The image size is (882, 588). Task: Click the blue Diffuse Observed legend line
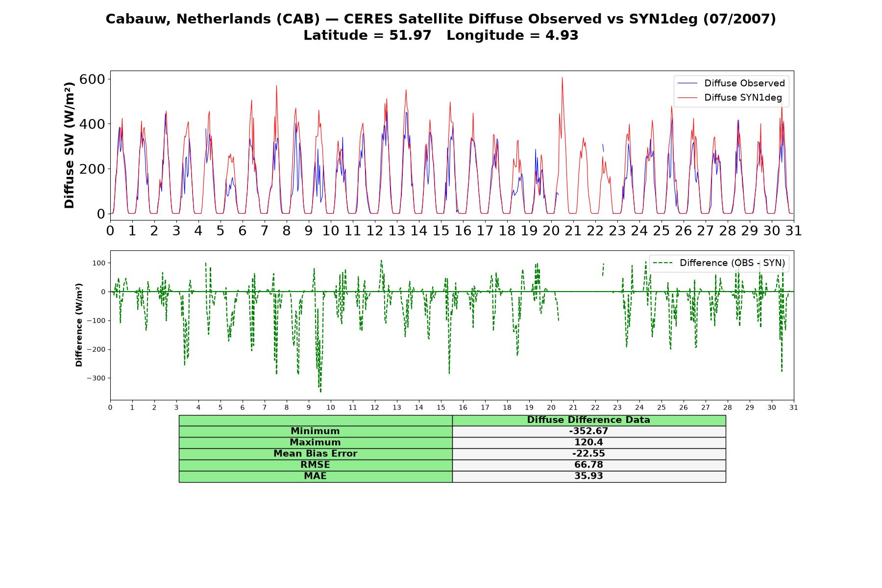pos(687,83)
